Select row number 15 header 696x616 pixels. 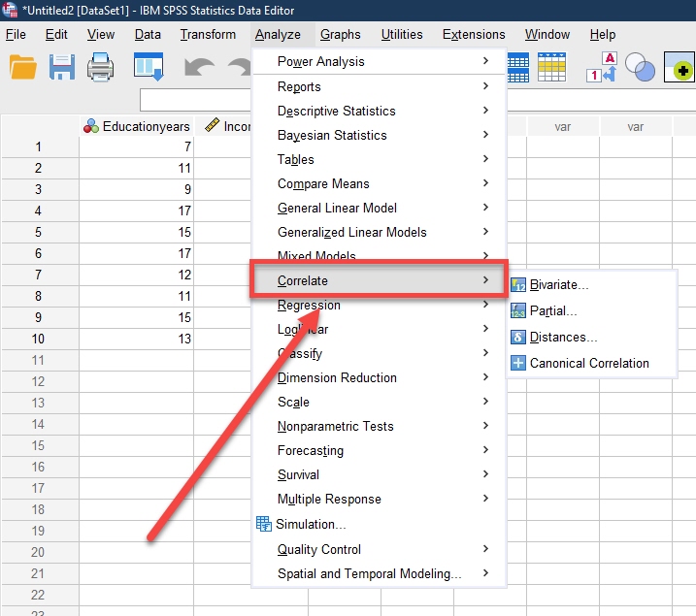coord(39,445)
